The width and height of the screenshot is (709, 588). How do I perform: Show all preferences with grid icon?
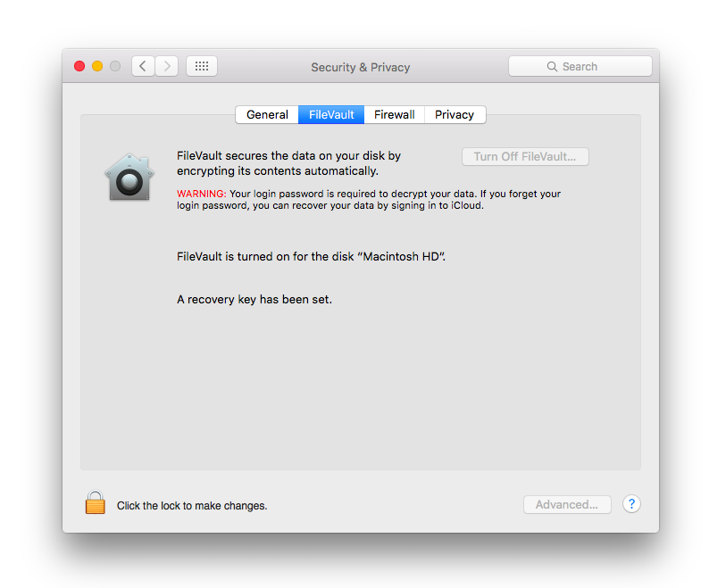tap(202, 66)
